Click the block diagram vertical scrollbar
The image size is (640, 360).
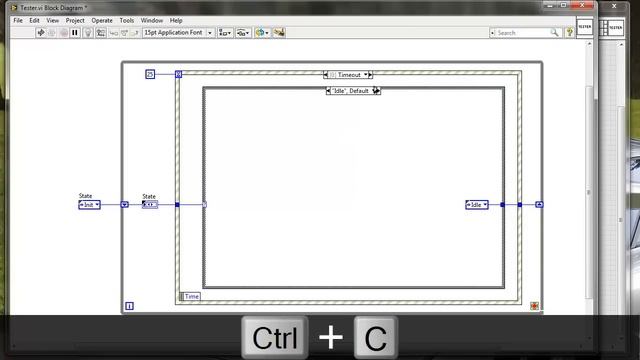click(x=589, y=192)
